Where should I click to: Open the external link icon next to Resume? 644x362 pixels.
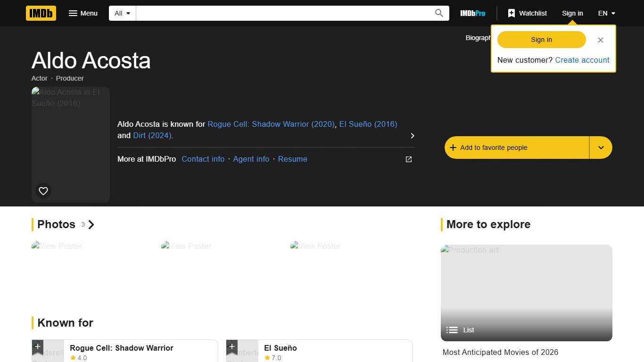(x=408, y=159)
